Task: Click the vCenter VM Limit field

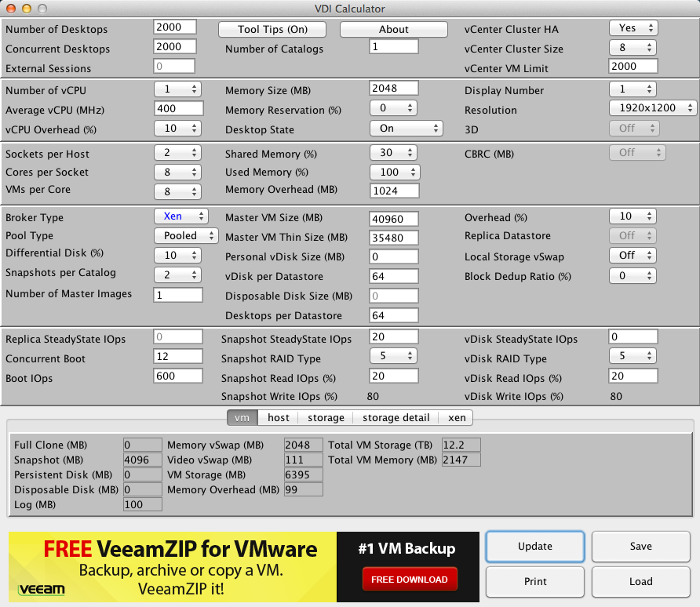Action: (633, 67)
